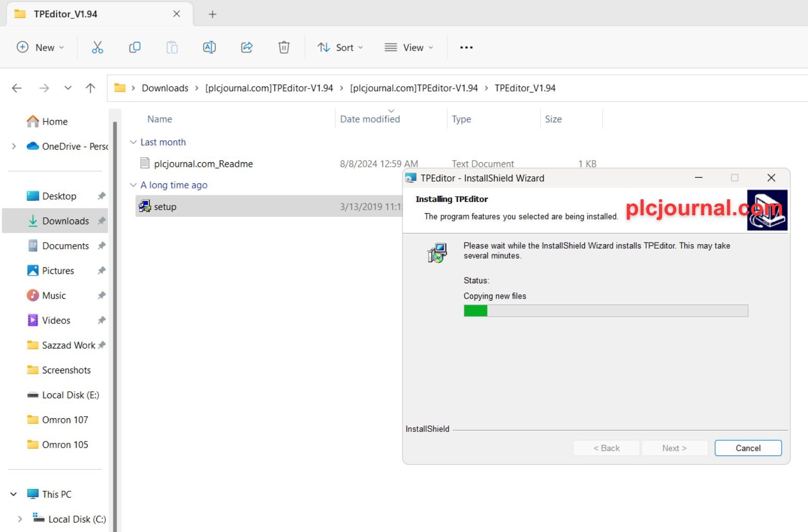Click the setup file icon
The width and height of the screenshot is (808, 532).
click(145, 207)
